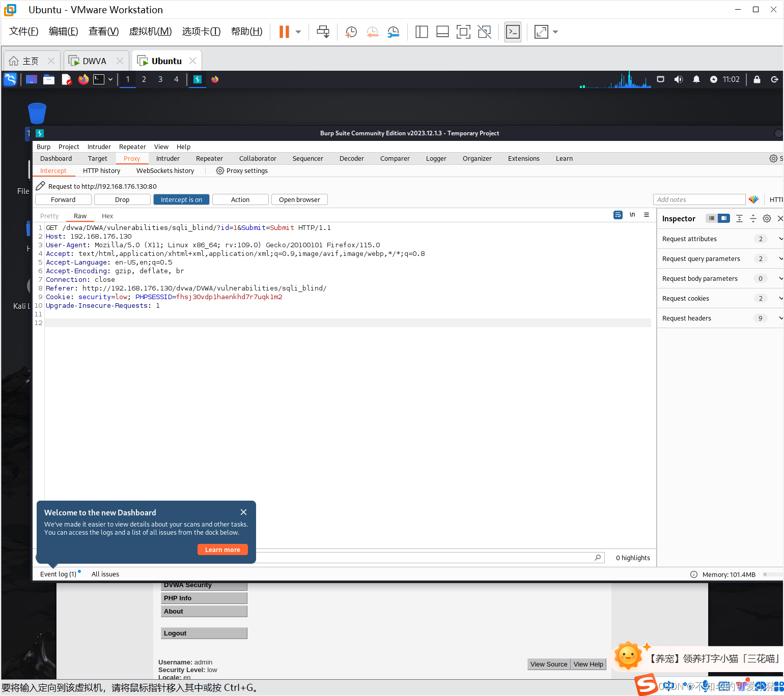Click the search magnifier in message editor
This screenshot has width=784, height=696.
click(598, 558)
